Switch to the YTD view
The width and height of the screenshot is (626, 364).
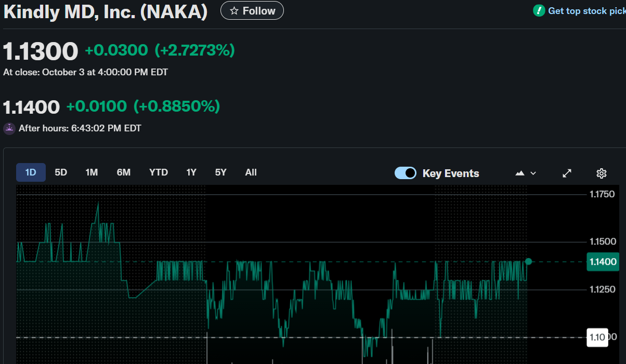coord(159,172)
